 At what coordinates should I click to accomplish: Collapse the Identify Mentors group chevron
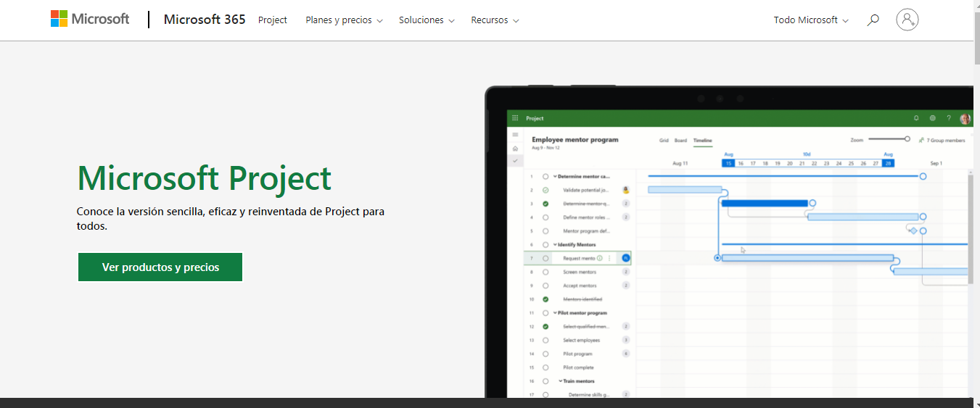(x=555, y=244)
